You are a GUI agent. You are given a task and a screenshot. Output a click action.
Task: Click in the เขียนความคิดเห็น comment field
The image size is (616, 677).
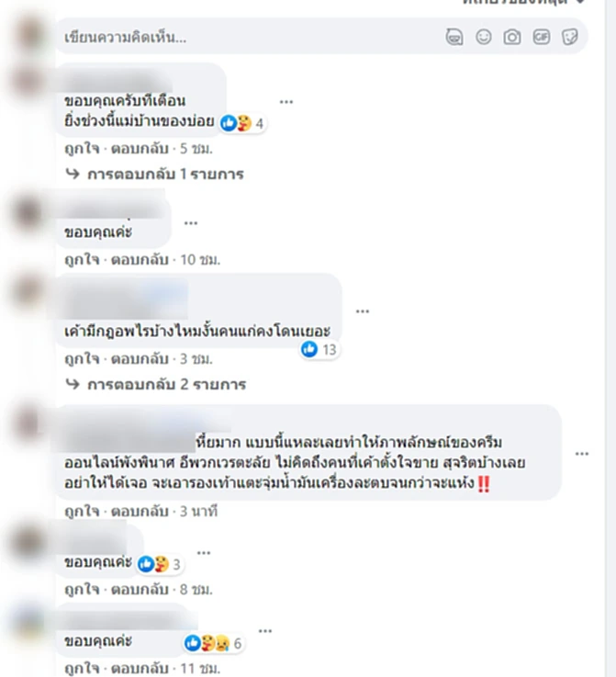pos(251,37)
